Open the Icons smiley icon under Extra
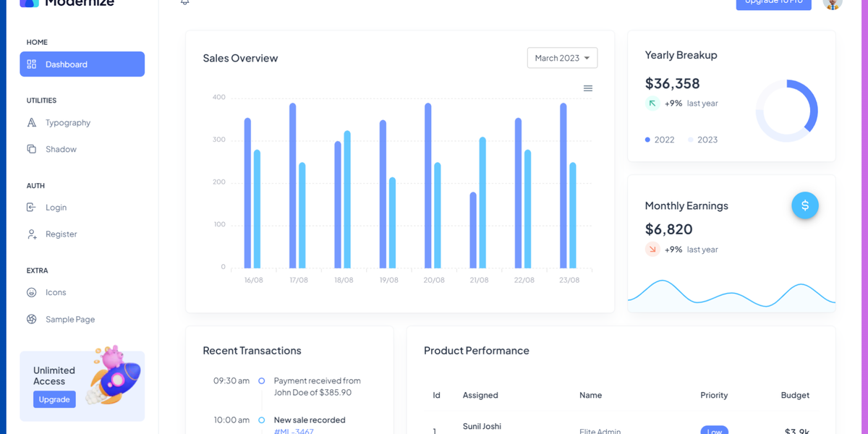 pyautogui.click(x=31, y=292)
